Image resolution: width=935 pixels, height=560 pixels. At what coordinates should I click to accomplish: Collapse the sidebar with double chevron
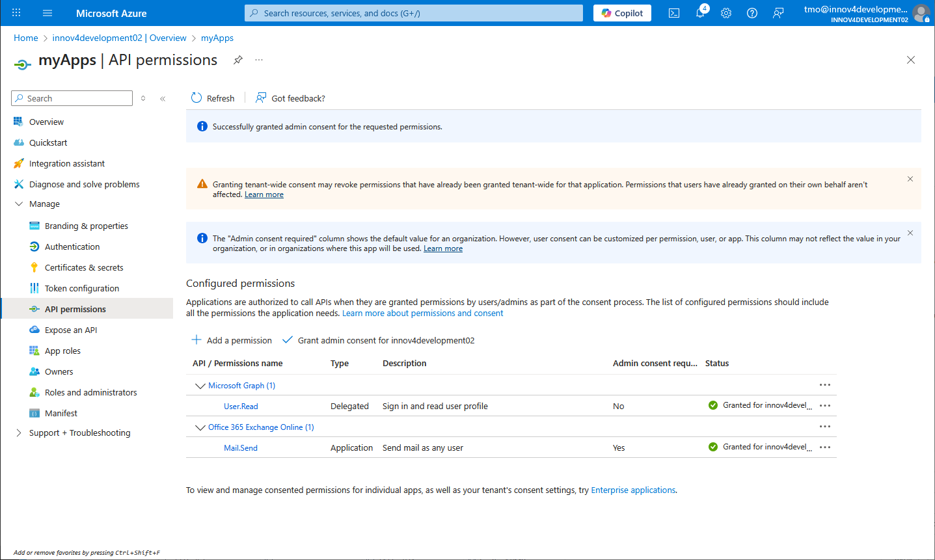pyautogui.click(x=163, y=99)
